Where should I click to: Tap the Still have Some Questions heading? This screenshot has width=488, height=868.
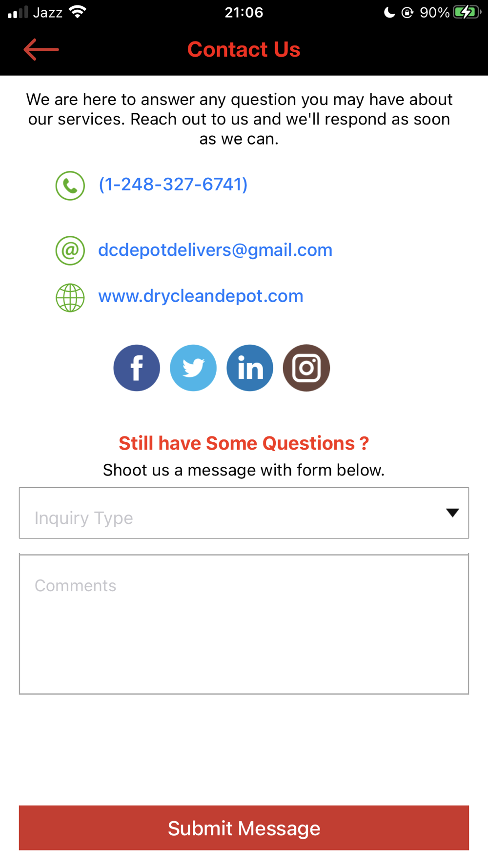coord(244,443)
